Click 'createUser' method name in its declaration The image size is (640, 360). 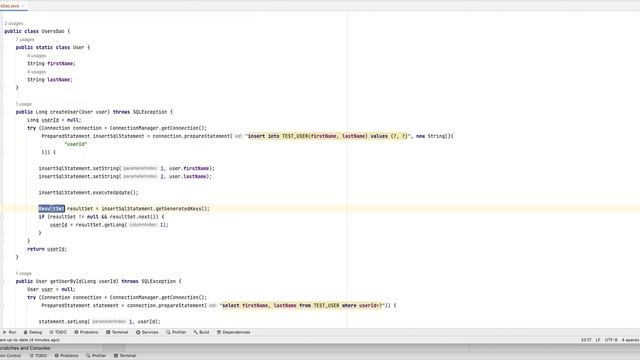[64, 112]
